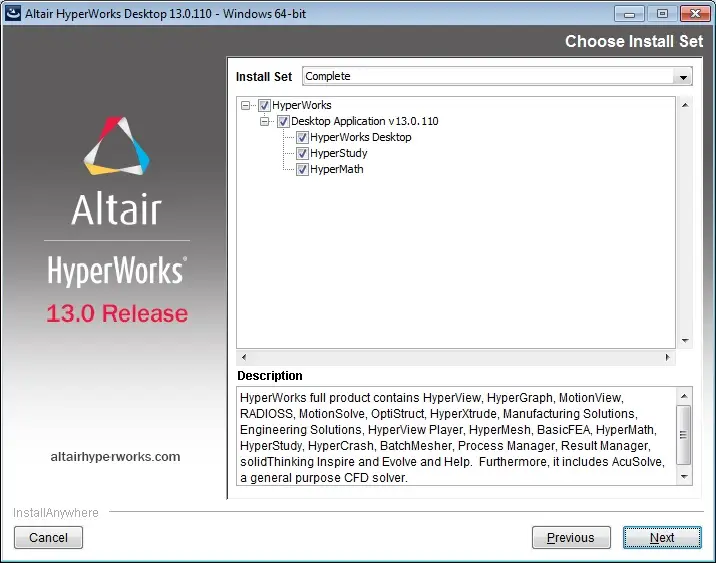716x563 pixels.
Task: Uncheck the HyperMath checkbox
Action: (302, 169)
